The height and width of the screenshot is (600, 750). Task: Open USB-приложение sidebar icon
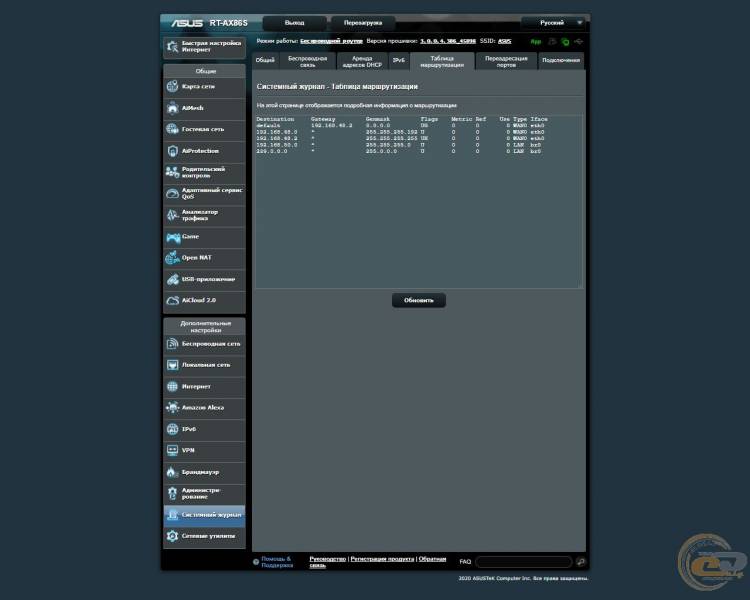(x=172, y=279)
